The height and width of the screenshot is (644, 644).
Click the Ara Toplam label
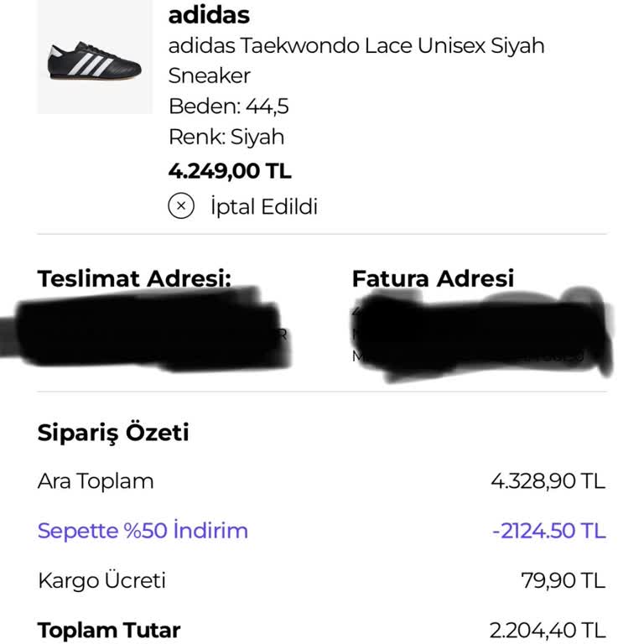tap(96, 481)
